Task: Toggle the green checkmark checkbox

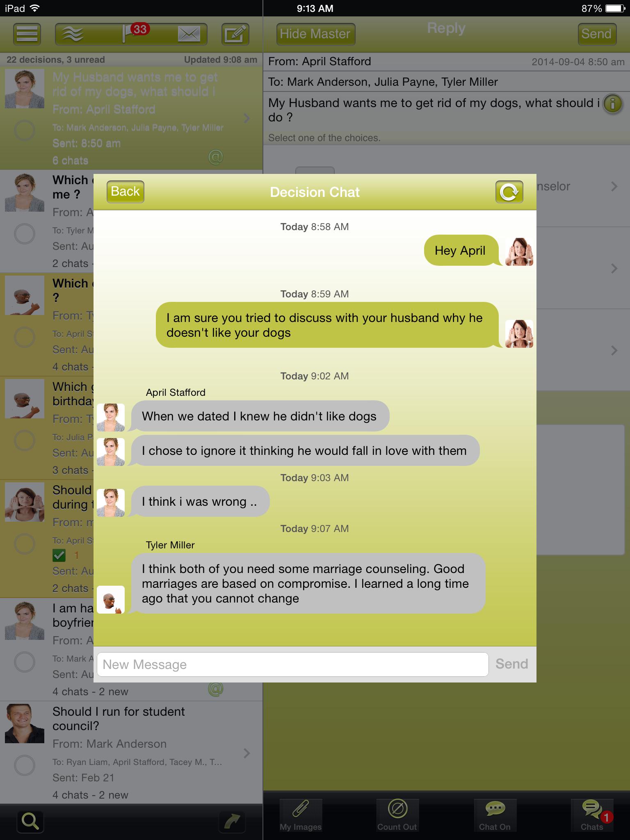Action: (x=59, y=555)
